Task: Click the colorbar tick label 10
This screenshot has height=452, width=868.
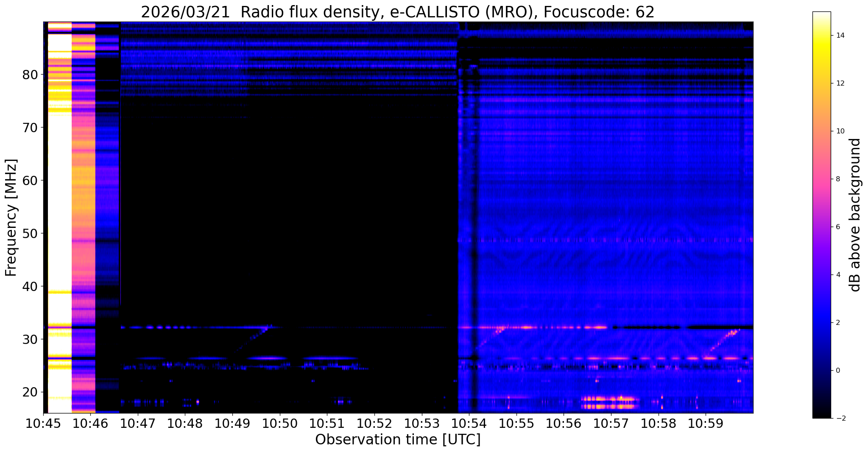Action: tap(840, 131)
